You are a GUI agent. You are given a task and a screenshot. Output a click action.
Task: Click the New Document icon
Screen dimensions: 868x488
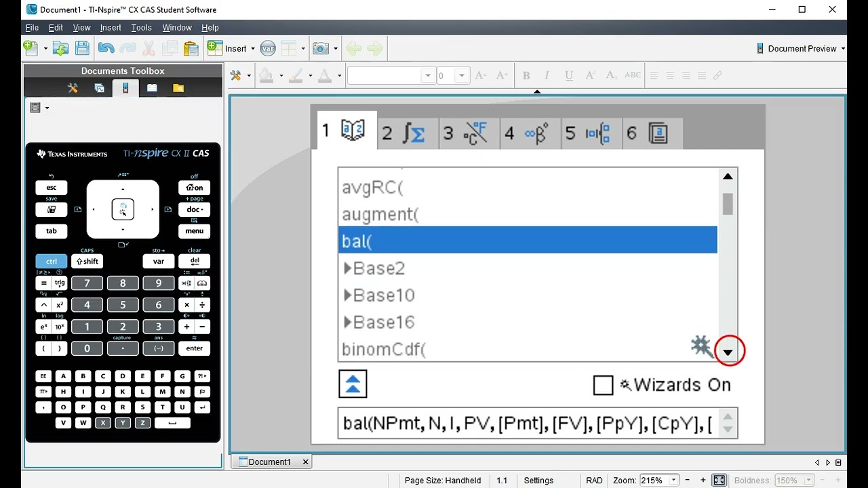pyautogui.click(x=31, y=48)
